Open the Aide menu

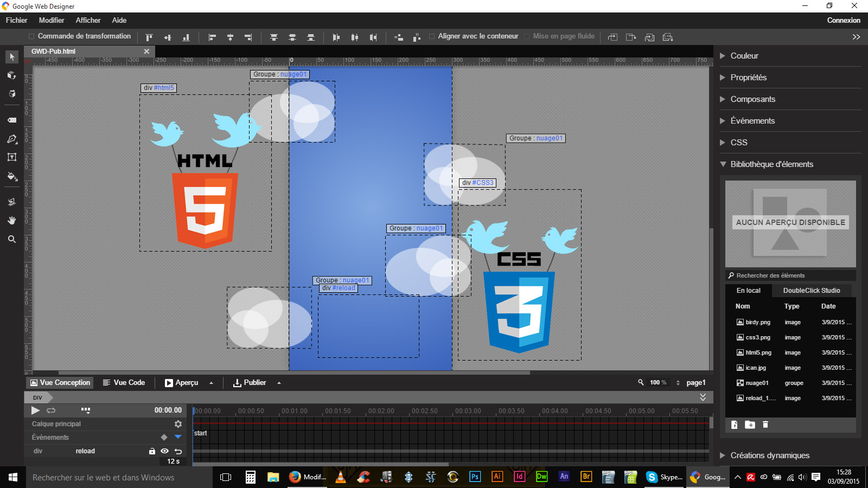pyautogui.click(x=119, y=20)
